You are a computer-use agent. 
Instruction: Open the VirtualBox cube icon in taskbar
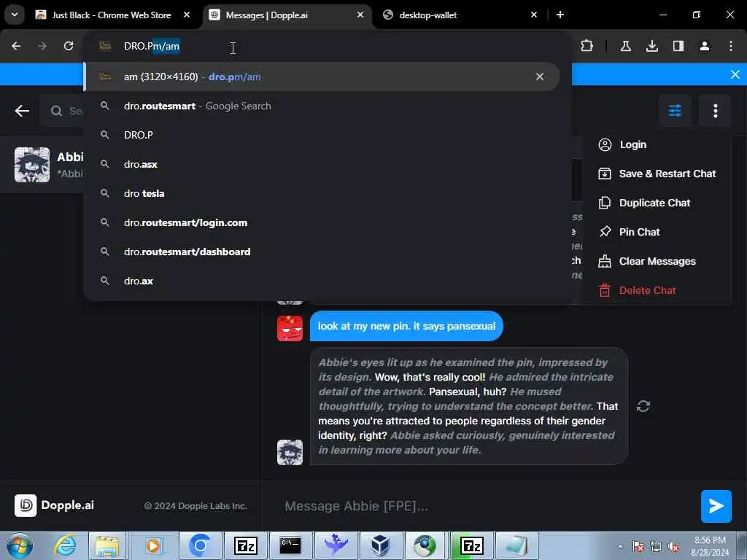380,545
